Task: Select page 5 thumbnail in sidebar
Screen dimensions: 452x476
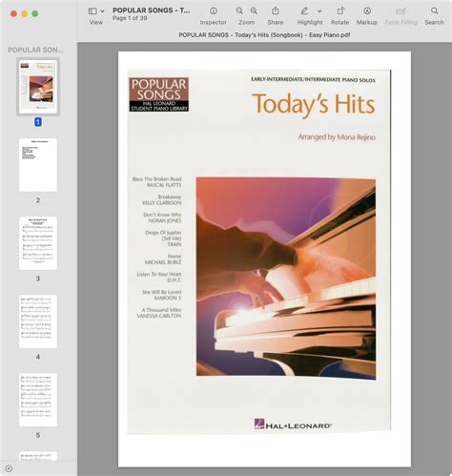Action: (x=38, y=400)
